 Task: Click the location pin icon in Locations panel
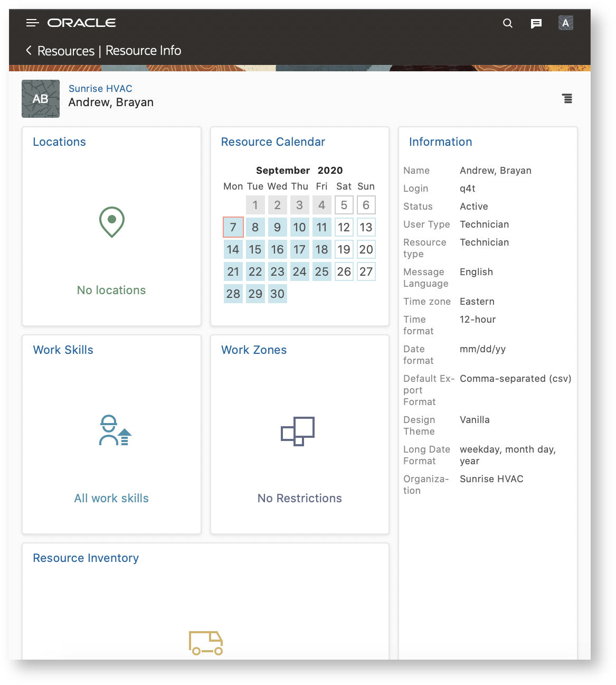pos(111,222)
